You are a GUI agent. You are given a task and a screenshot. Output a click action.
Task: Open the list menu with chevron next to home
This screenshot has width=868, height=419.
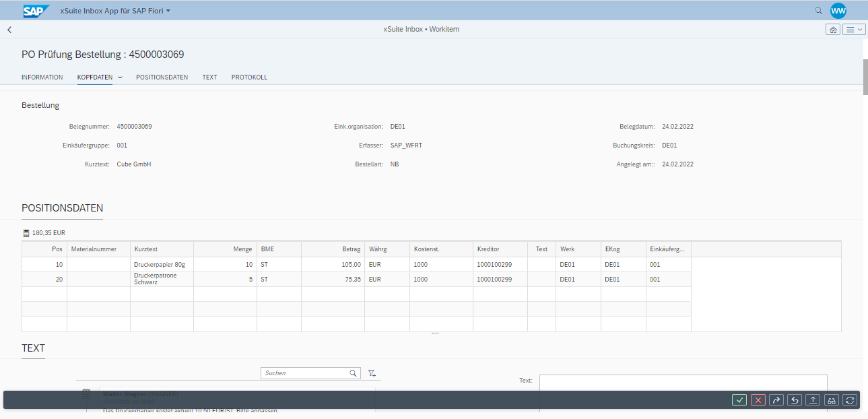click(853, 29)
